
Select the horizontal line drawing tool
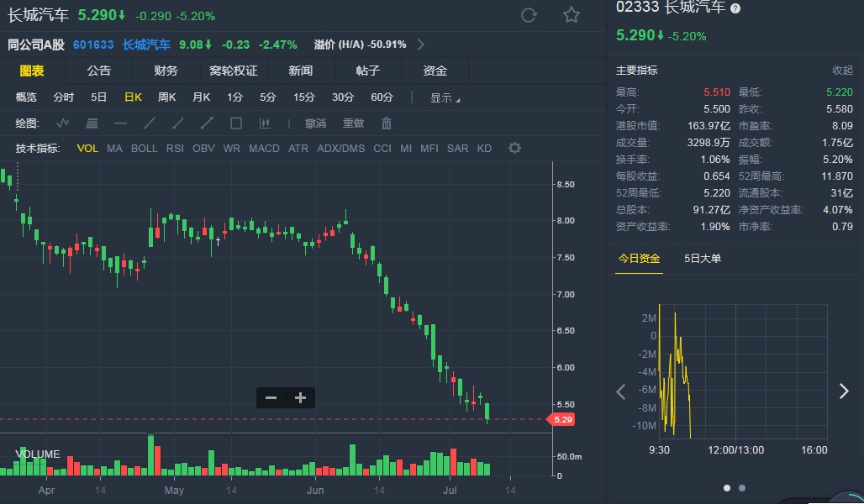click(x=120, y=123)
